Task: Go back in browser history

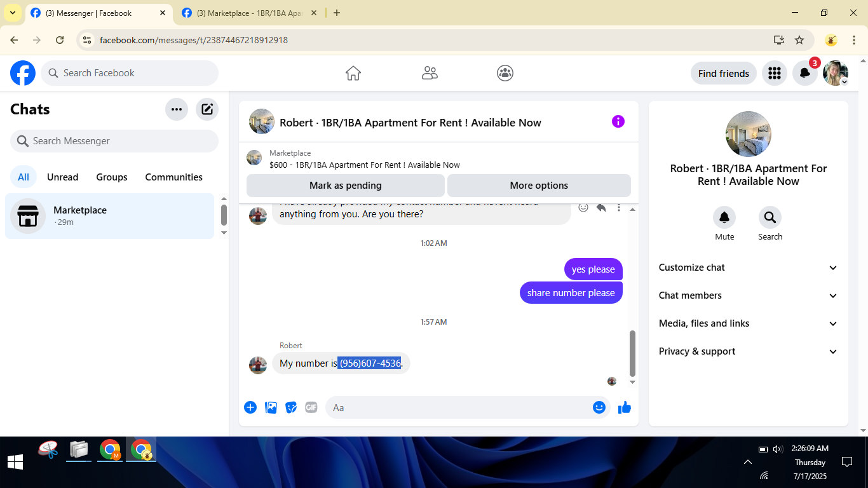Action: (14, 40)
